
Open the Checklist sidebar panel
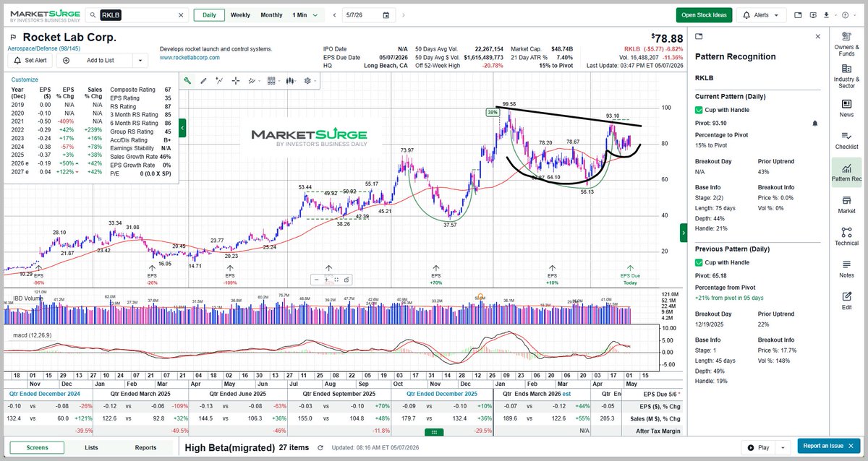tap(846, 140)
